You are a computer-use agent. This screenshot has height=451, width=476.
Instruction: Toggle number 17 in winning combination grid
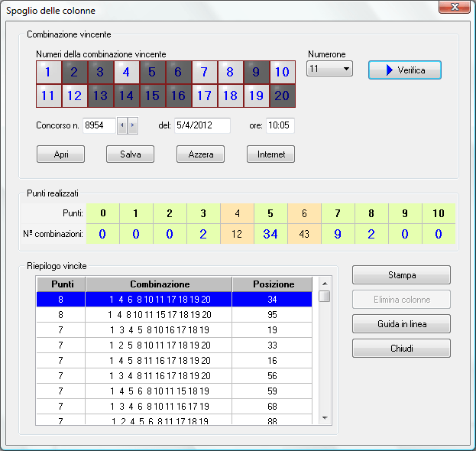pos(204,96)
